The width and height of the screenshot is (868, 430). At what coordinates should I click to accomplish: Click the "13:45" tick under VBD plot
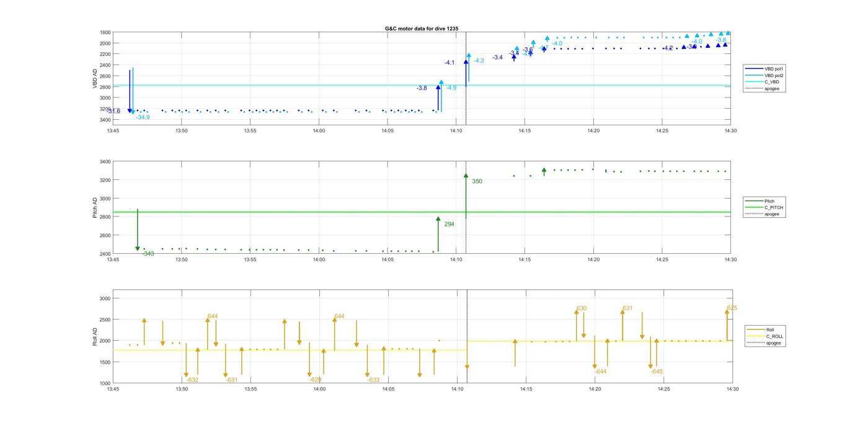113,130
